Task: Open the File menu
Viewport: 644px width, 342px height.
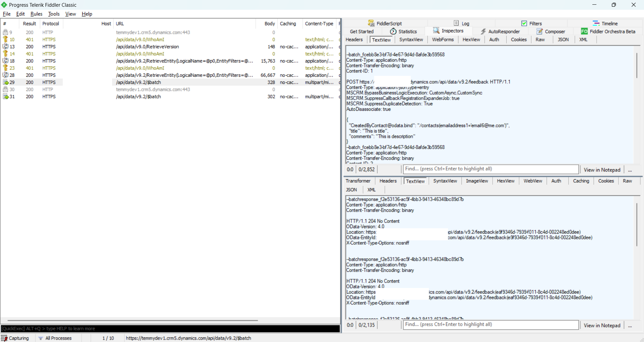Action: [x=7, y=14]
